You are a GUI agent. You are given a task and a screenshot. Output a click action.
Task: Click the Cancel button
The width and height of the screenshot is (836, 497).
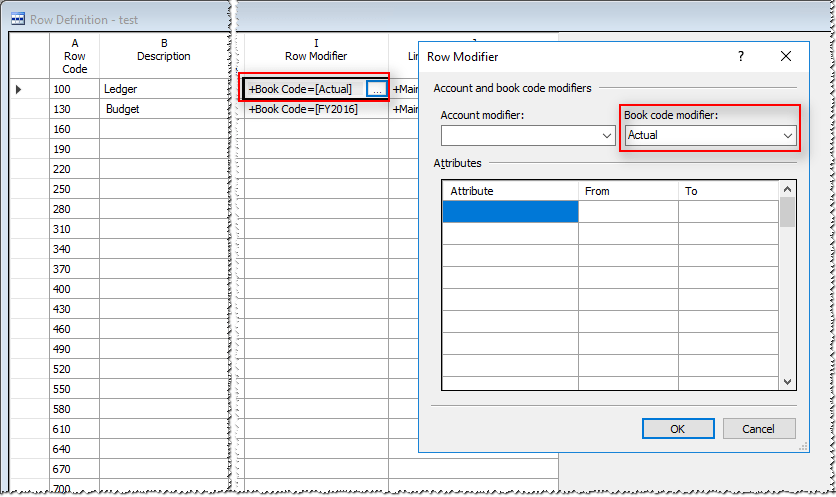[x=759, y=429]
